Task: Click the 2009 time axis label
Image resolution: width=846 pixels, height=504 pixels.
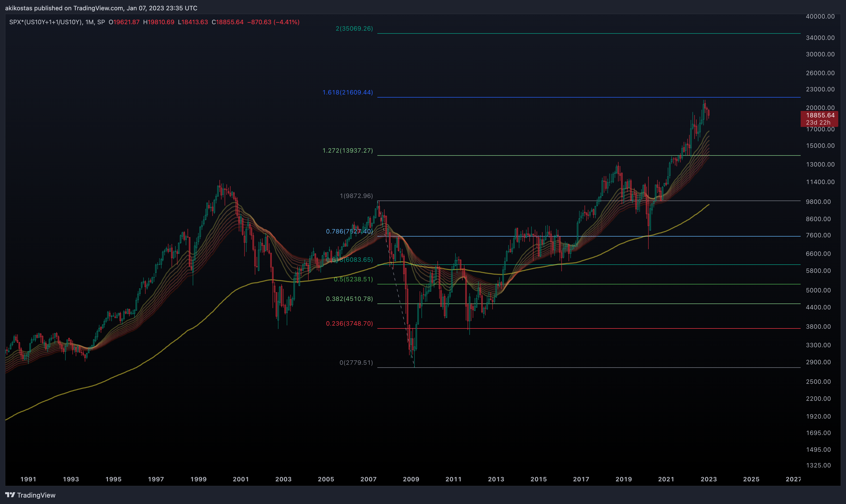Action: coord(411,479)
